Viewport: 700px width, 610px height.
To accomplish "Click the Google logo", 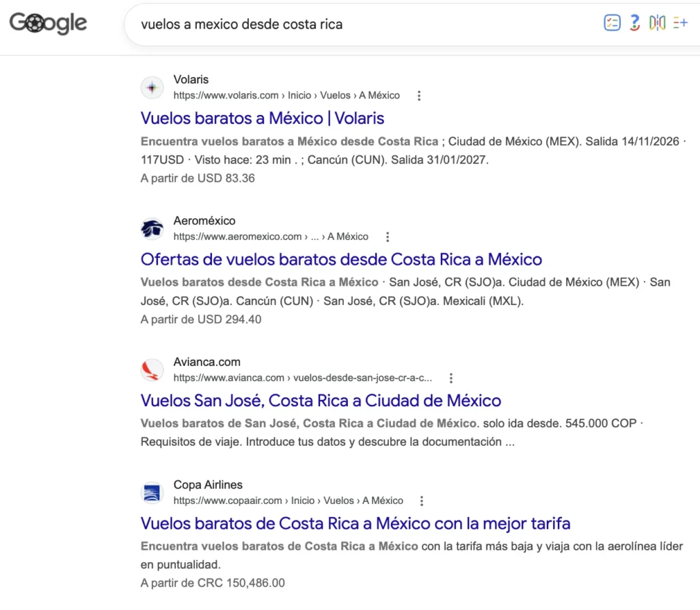I will (x=49, y=23).
